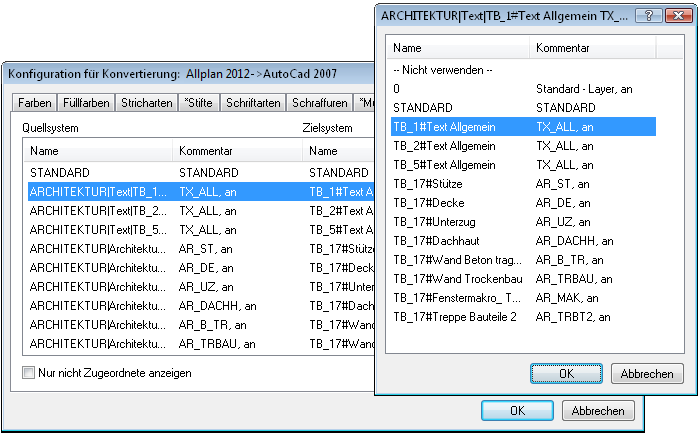Click OK in the Konfiguration window
This screenshot has width=698, height=433.
coord(517,410)
